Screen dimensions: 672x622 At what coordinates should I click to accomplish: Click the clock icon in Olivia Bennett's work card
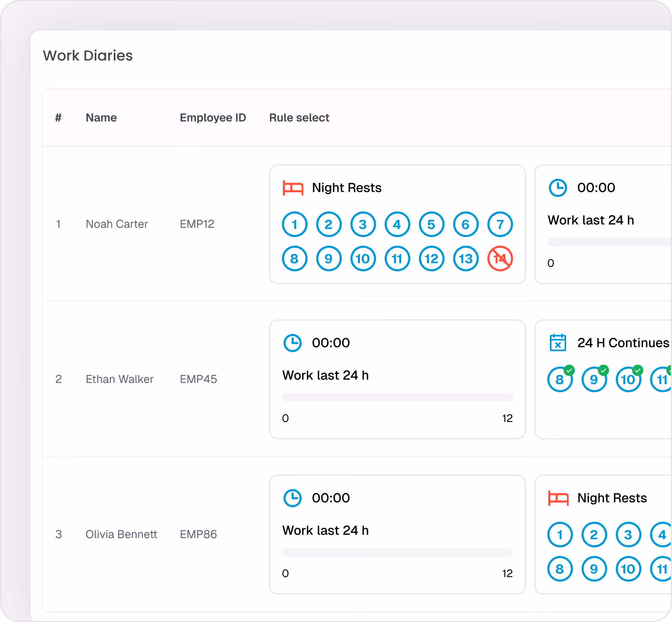[x=293, y=498]
